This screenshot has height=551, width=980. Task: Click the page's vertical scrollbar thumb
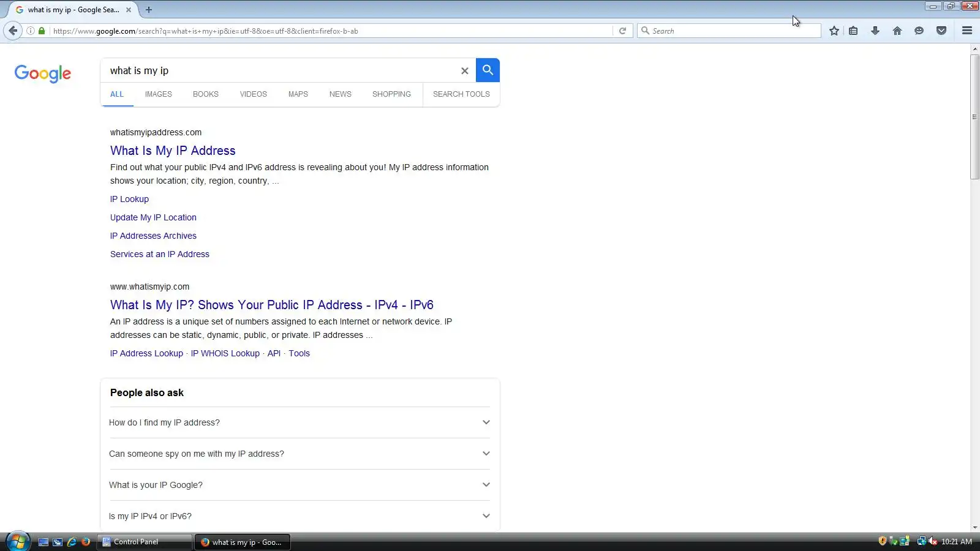tap(974, 117)
